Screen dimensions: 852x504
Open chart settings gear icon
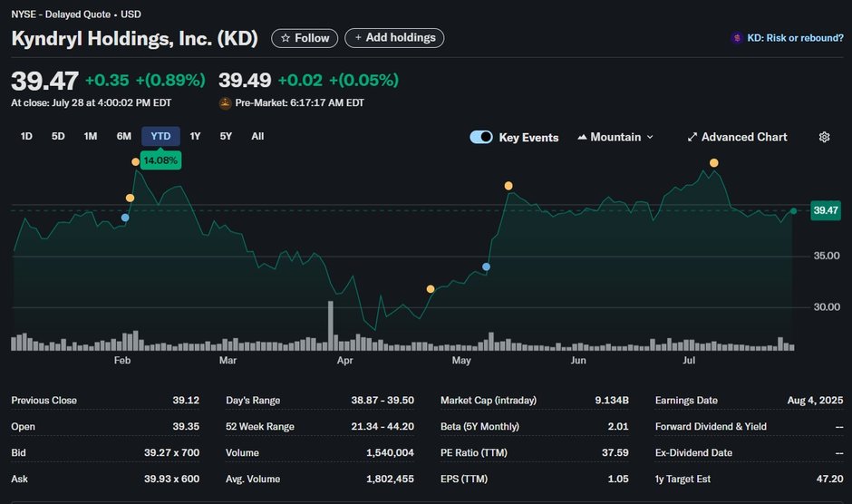[824, 137]
